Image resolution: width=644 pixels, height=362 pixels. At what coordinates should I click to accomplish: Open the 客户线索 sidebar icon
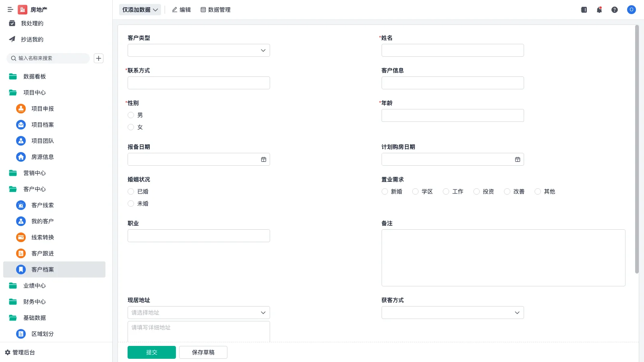click(21, 205)
